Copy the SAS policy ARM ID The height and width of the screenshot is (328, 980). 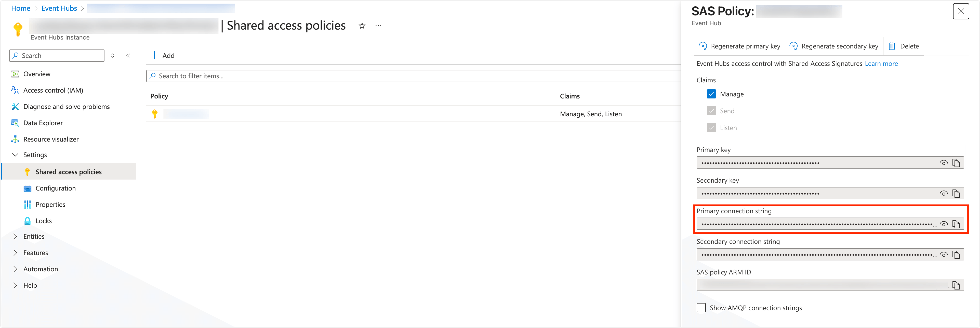(x=956, y=285)
